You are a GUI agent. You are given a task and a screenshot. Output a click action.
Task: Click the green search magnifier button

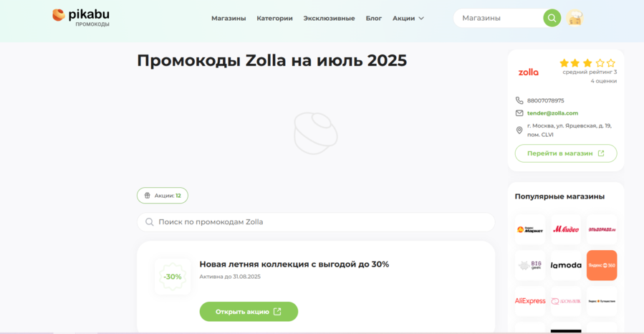pyautogui.click(x=552, y=18)
